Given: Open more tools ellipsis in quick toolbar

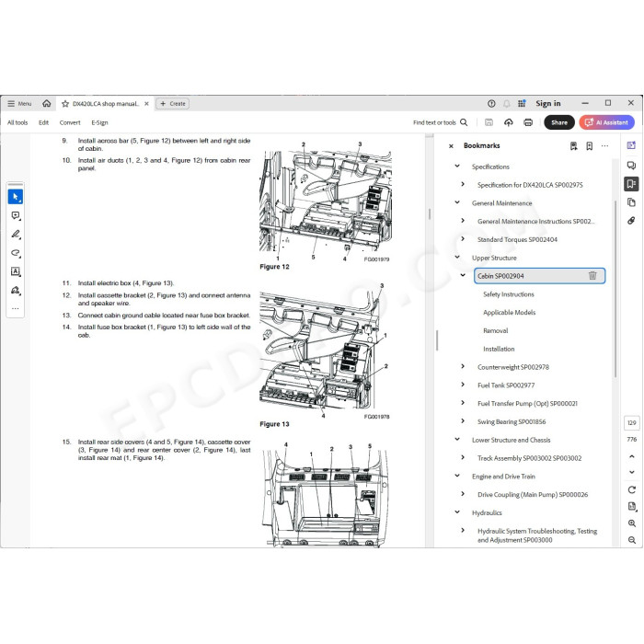Looking at the screenshot, I should coord(16,308).
